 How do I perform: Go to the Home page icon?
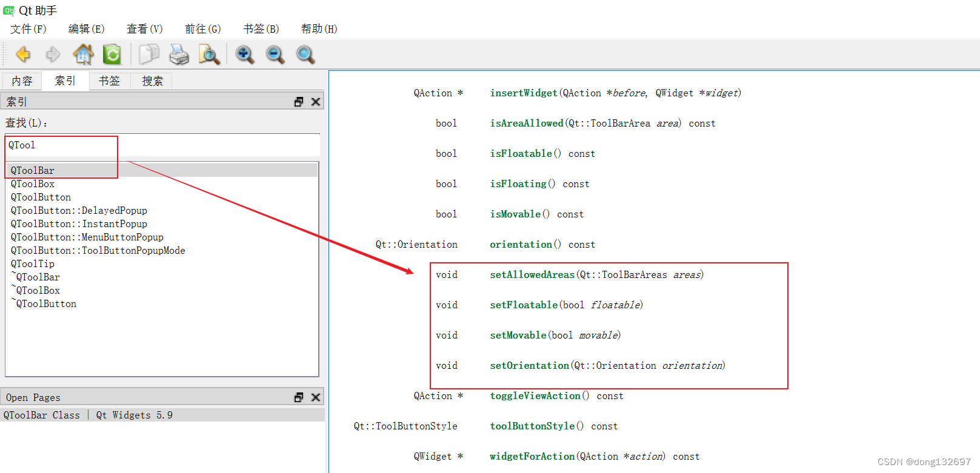click(x=83, y=55)
